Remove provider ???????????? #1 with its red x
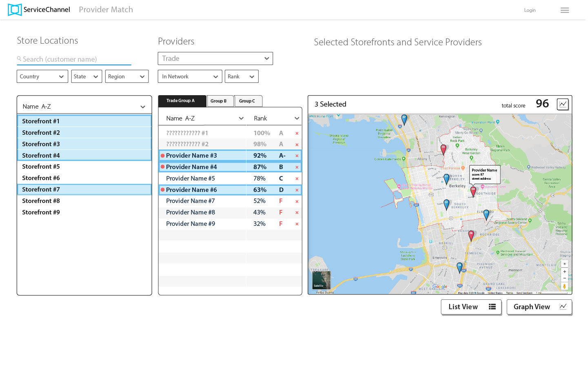The image size is (588, 368). (297, 133)
